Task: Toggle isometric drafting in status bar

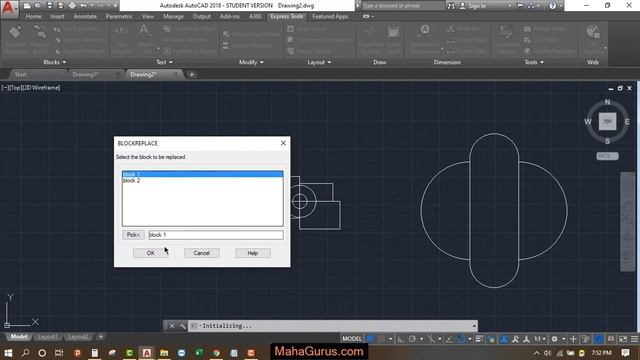Action: pos(431,339)
